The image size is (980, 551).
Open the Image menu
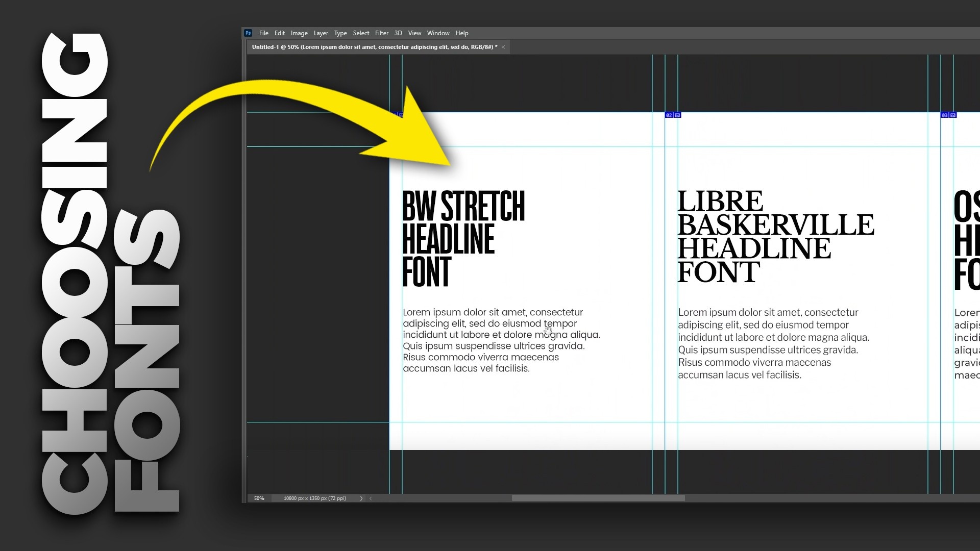tap(299, 33)
